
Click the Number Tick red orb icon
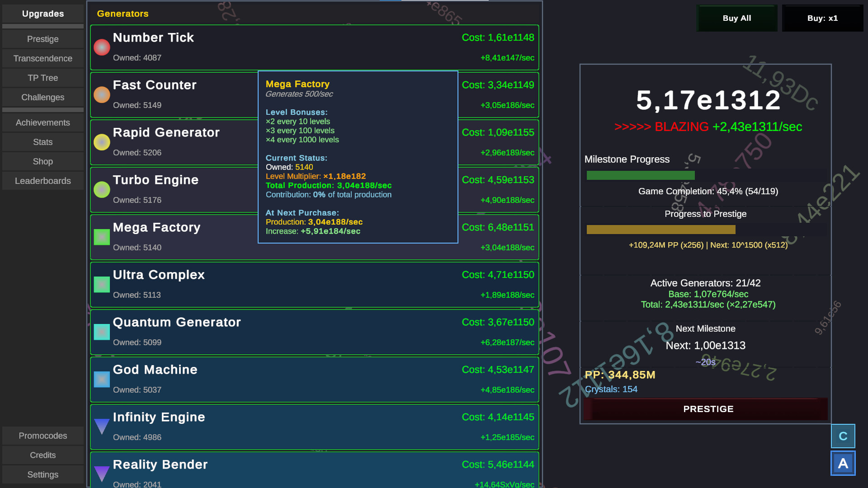(101, 47)
